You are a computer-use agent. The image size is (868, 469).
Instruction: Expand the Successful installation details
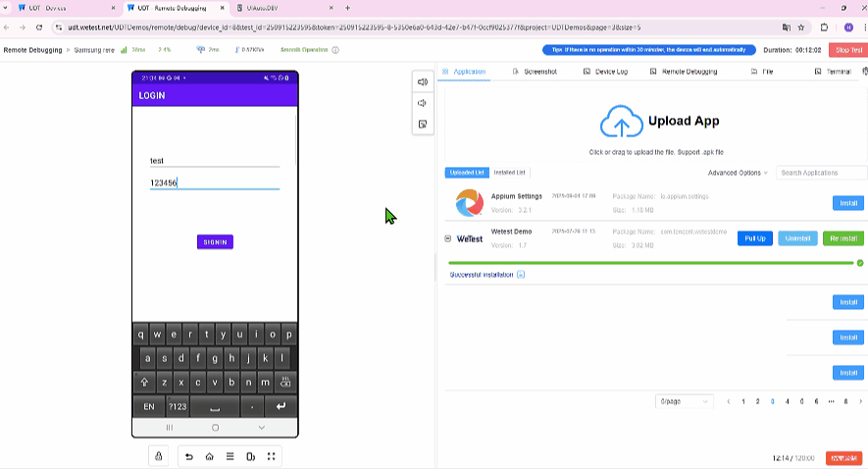pos(521,275)
